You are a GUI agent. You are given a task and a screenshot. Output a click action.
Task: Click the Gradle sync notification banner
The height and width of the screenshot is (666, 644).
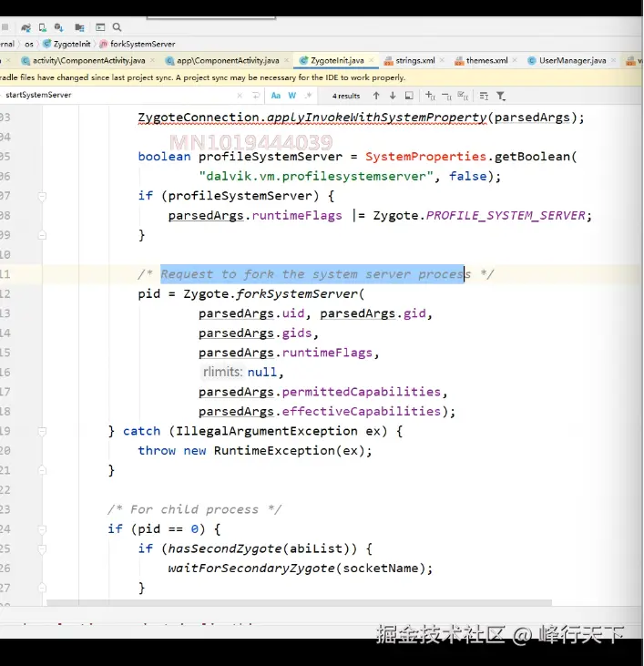pos(321,77)
